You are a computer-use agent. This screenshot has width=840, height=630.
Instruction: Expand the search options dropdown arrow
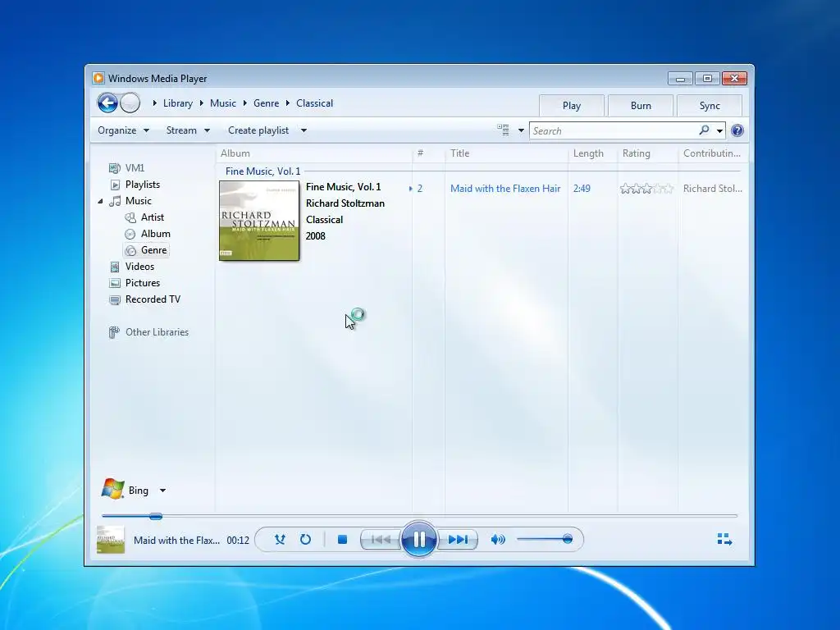tap(719, 130)
